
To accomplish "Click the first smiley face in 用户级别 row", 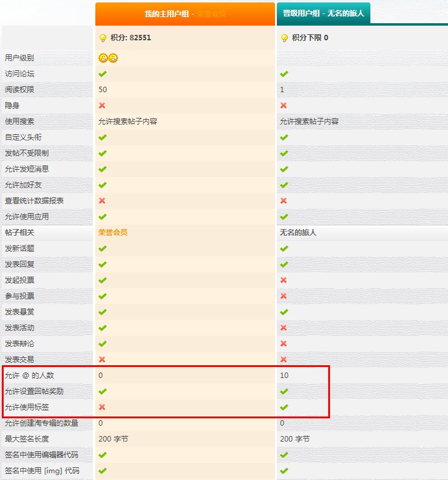I will point(103,58).
